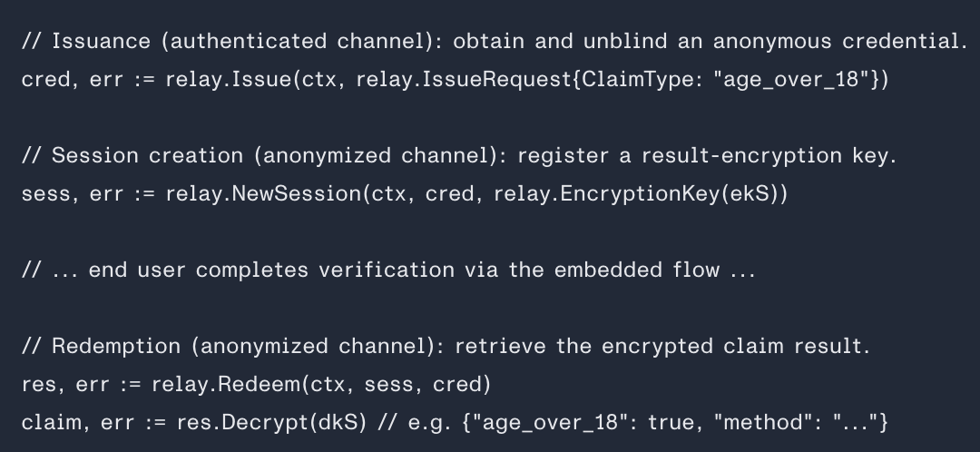Click the res.Decrypt(dkS) call
This screenshot has height=452, width=980.
272,423
